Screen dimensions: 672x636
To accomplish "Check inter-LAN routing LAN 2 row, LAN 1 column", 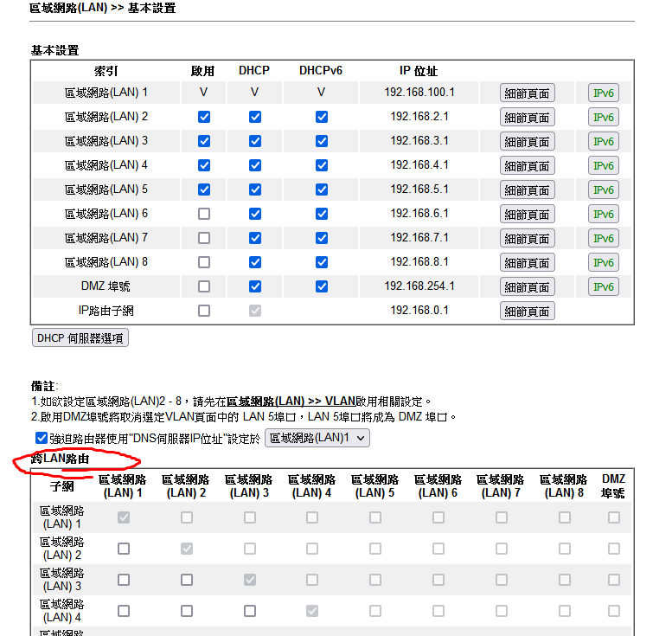I will (x=124, y=549).
